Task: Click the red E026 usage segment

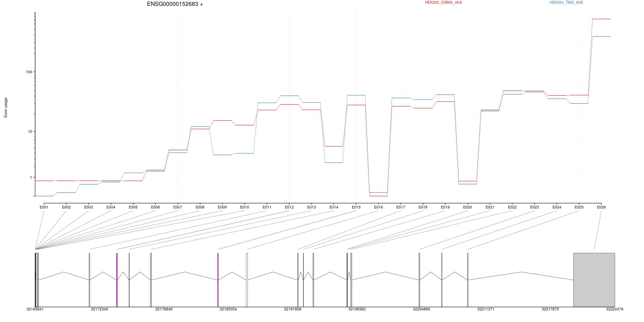Action: [x=601, y=19]
